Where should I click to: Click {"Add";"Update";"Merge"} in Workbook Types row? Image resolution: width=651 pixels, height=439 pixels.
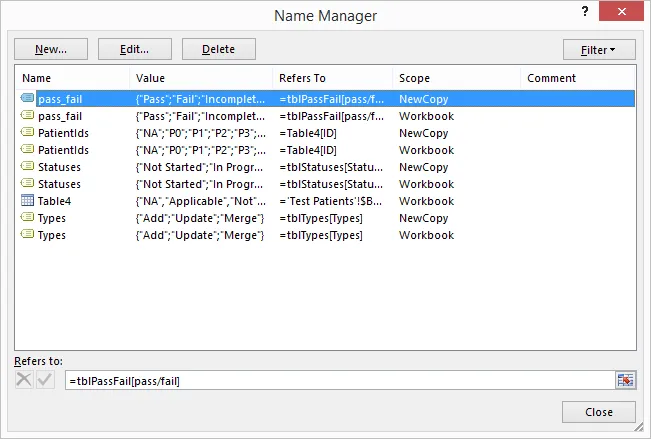coord(200,235)
